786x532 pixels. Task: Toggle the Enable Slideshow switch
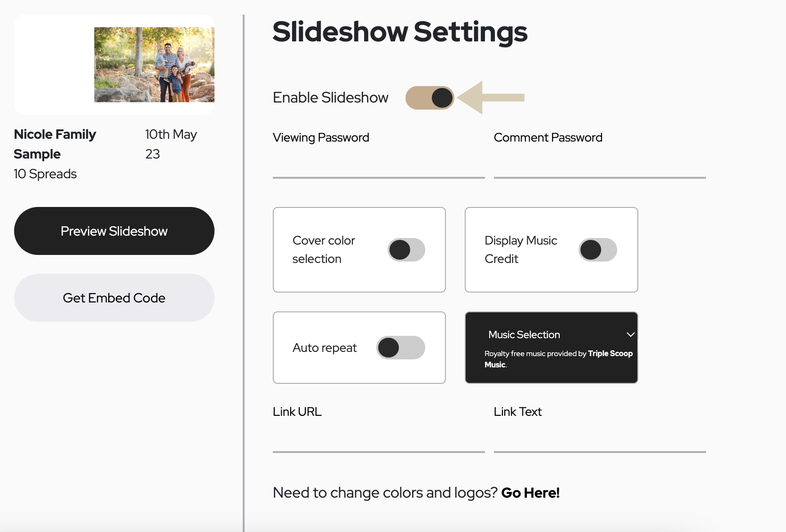pos(429,98)
